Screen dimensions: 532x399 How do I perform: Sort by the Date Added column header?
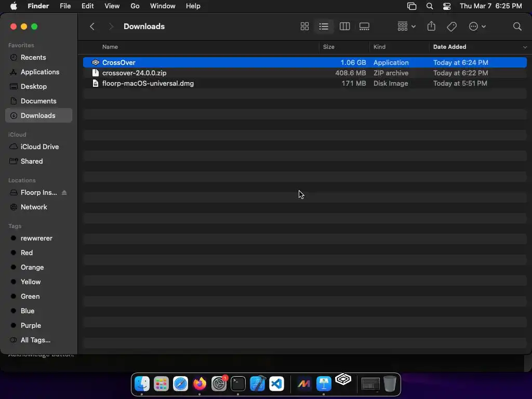(x=449, y=47)
